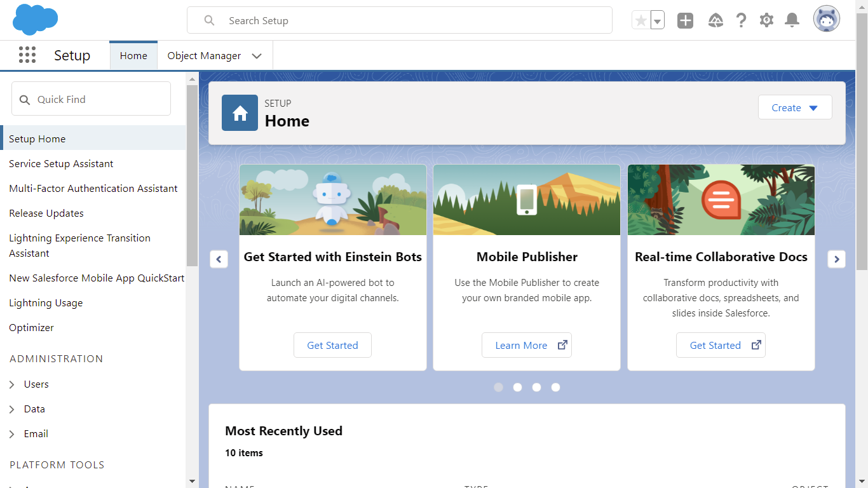Click the 10 items count text

click(244, 453)
